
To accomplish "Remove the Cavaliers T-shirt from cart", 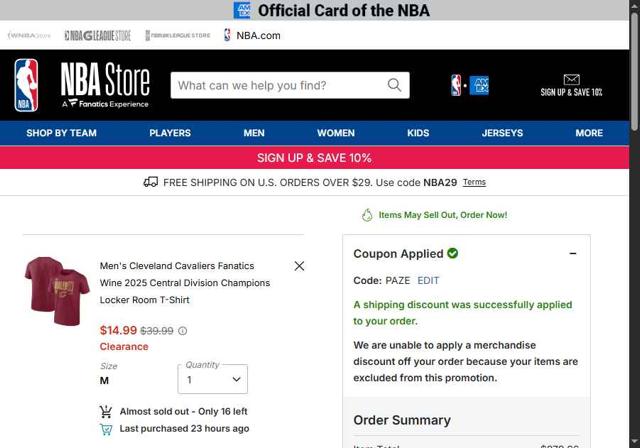I will coord(299,266).
